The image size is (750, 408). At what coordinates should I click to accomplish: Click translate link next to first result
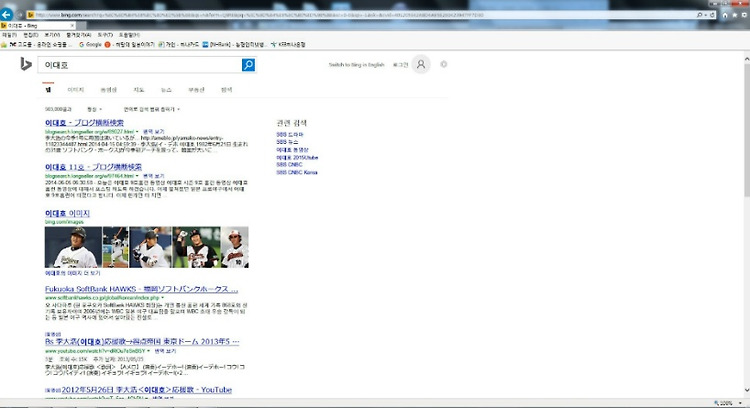pyautogui.click(x=154, y=132)
